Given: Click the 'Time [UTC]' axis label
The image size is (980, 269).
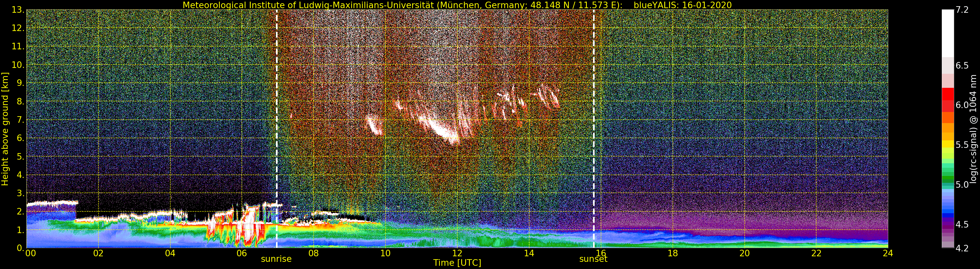Looking at the screenshot, I should click(x=457, y=263).
